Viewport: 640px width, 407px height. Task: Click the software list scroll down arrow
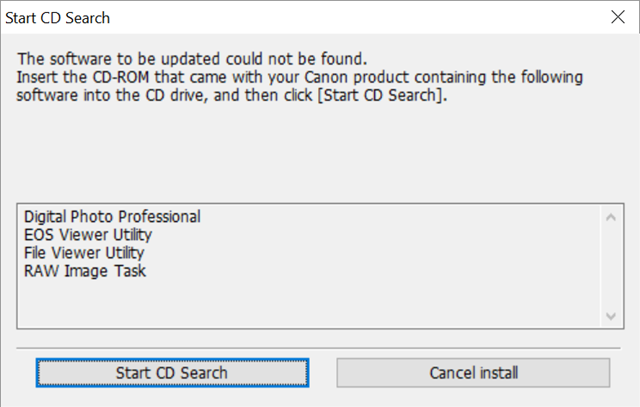[x=609, y=316]
